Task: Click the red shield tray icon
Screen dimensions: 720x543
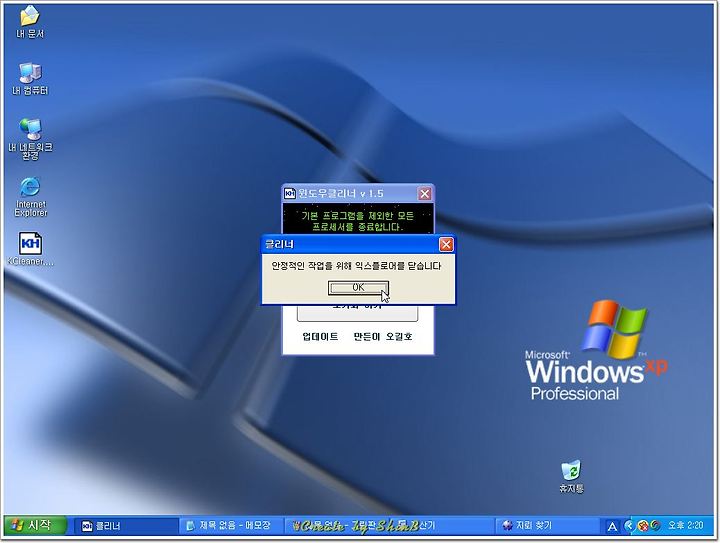Action: point(643,526)
